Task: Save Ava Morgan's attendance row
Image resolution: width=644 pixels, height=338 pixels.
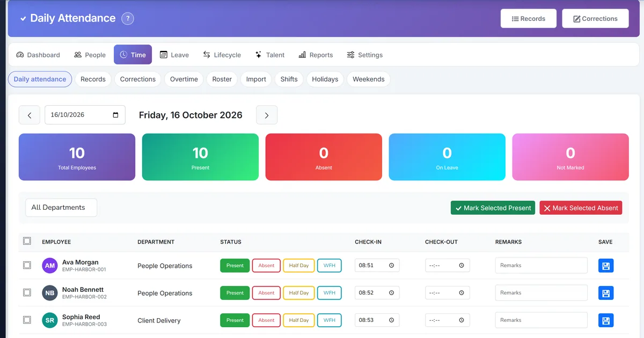Action: 606,266
